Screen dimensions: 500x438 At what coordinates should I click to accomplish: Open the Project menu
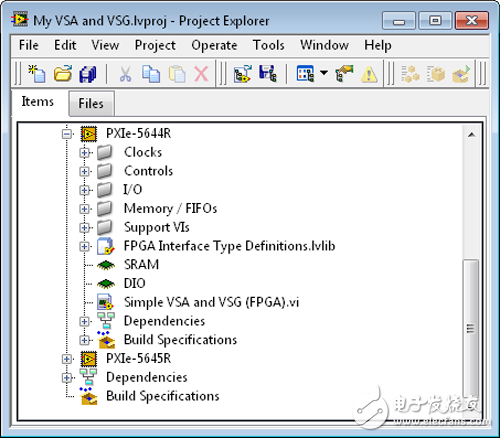tap(155, 45)
